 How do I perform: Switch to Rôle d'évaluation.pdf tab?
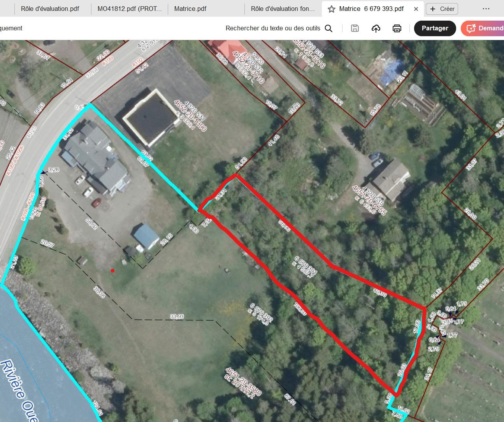(x=50, y=9)
